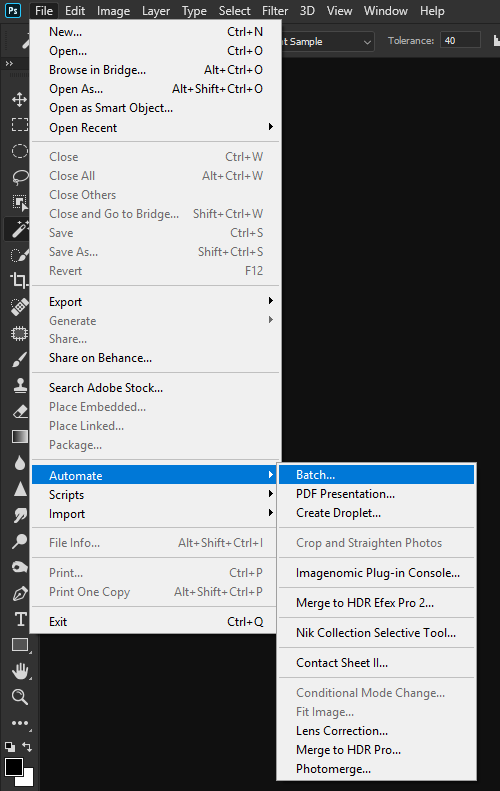Choose Photomerge...
Viewport: 500px width, 791px height.
(x=376, y=769)
